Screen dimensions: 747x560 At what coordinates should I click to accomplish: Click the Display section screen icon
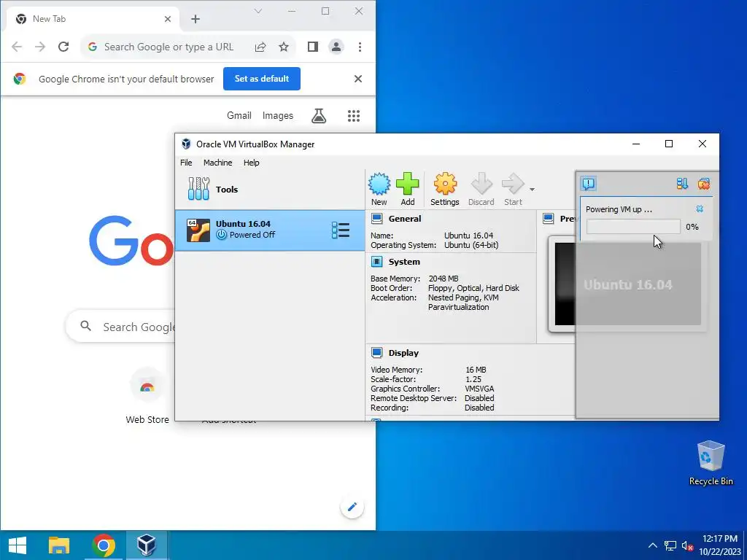tap(377, 352)
